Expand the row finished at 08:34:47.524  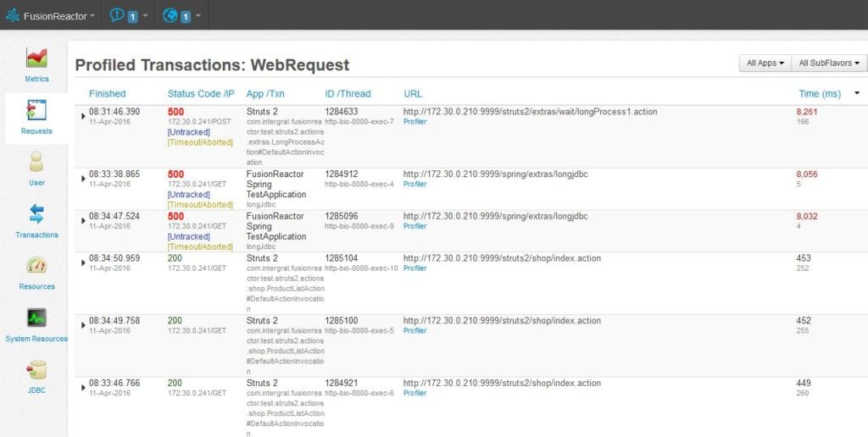[84, 221]
